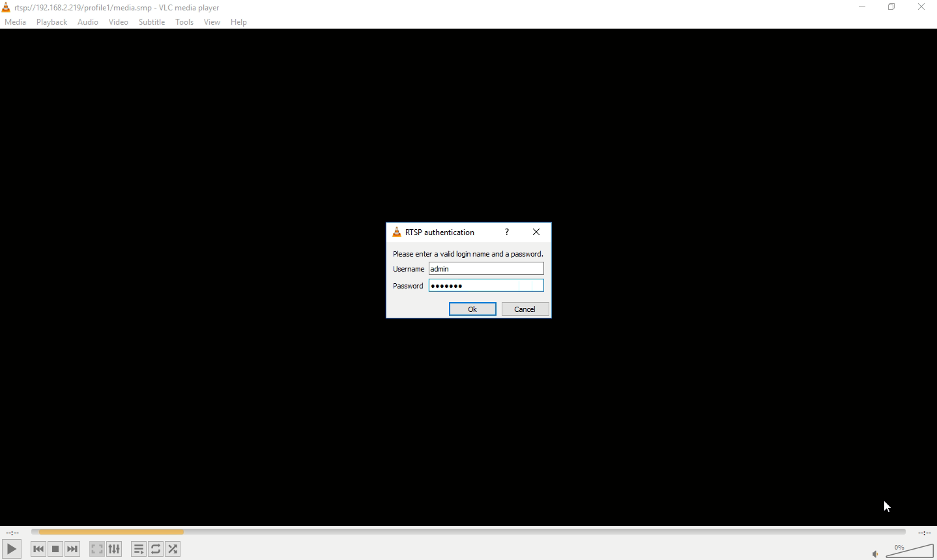
Task: Skip to previous media
Action: pyautogui.click(x=38, y=549)
